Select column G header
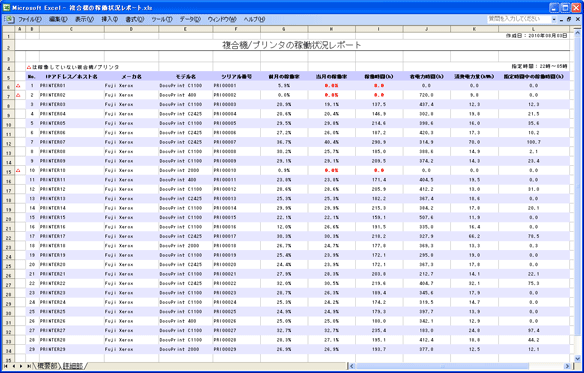Image resolution: width=584 pixels, height=373 pixels. point(284,29)
